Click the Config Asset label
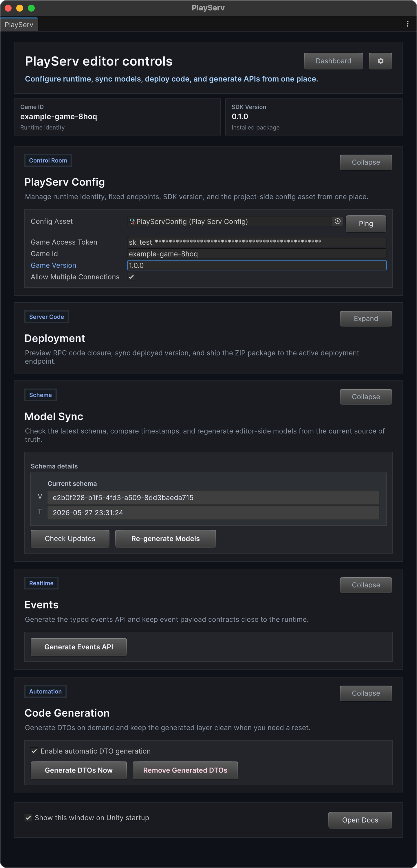The width and height of the screenshot is (417, 868). coord(52,221)
